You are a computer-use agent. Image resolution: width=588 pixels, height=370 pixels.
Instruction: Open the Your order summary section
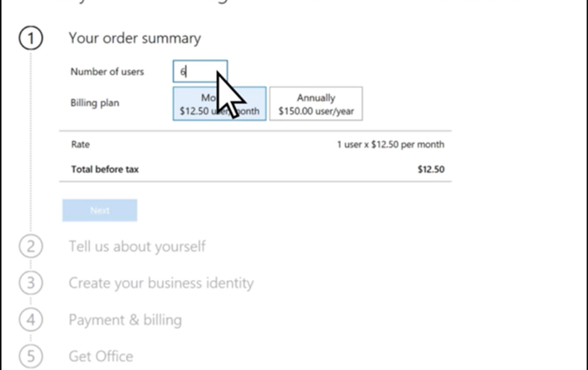pos(134,38)
